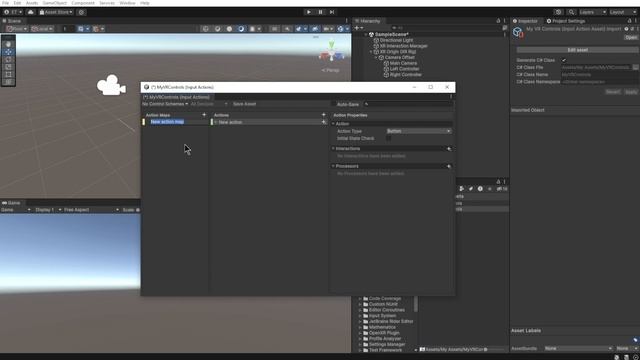This screenshot has width=640, height=360.
Task: Toggle Generate C# Class checkbox
Action: coord(564,60)
